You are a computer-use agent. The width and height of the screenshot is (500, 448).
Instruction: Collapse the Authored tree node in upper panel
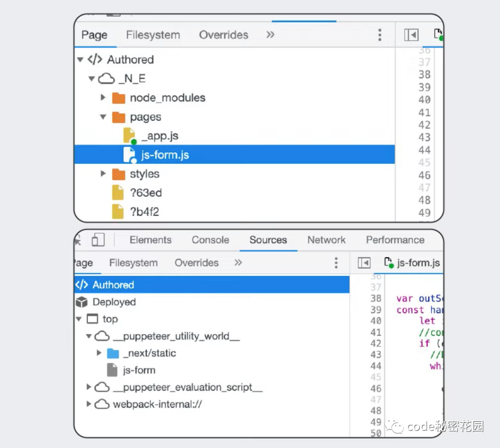tap(81, 59)
